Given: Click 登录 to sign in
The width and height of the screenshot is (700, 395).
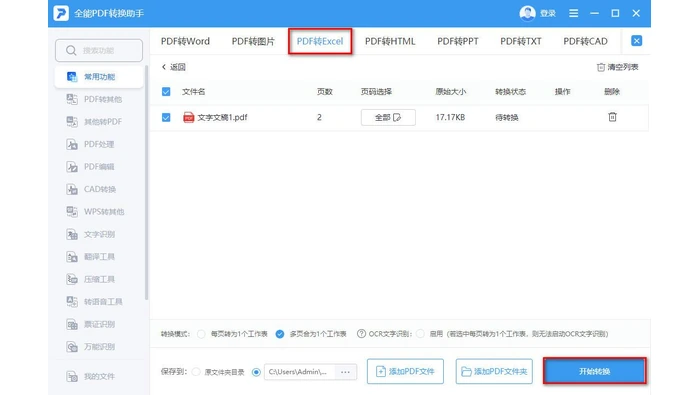Looking at the screenshot, I should [548, 13].
